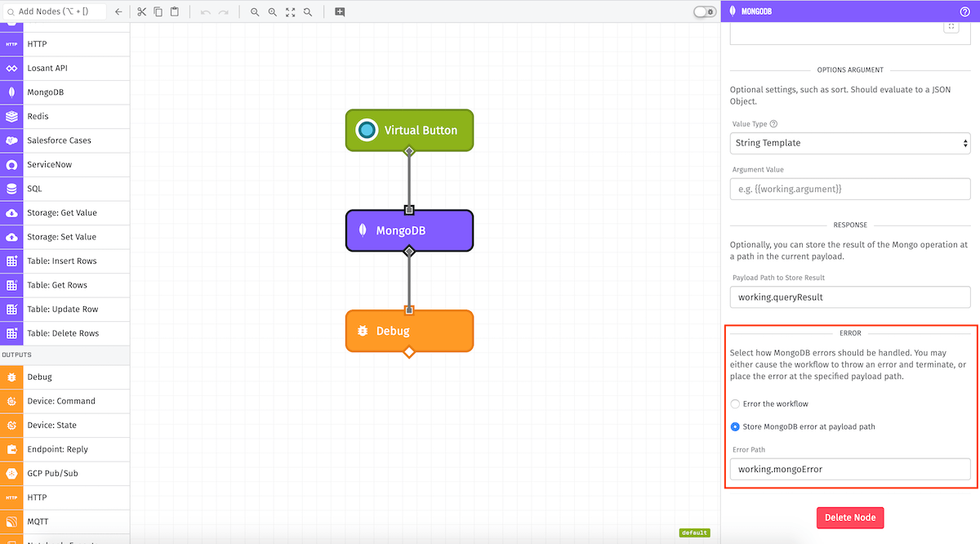Select the orange Debug node on canvas
Viewport: 980px width, 544px height.
point(409,331)
